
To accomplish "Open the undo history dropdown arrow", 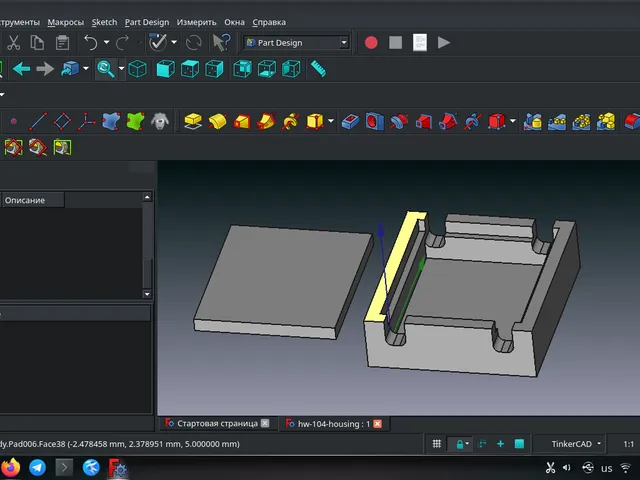I will 107,42.
